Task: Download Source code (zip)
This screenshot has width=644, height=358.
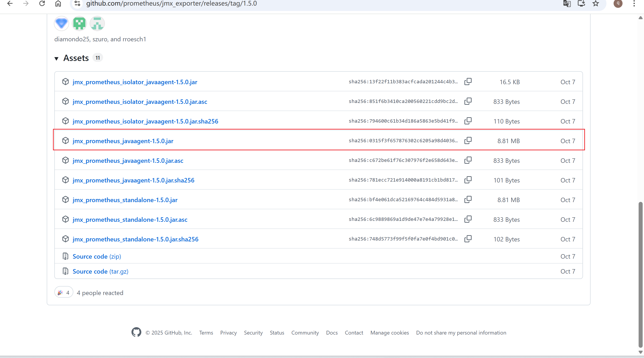Action: point(97,256)
